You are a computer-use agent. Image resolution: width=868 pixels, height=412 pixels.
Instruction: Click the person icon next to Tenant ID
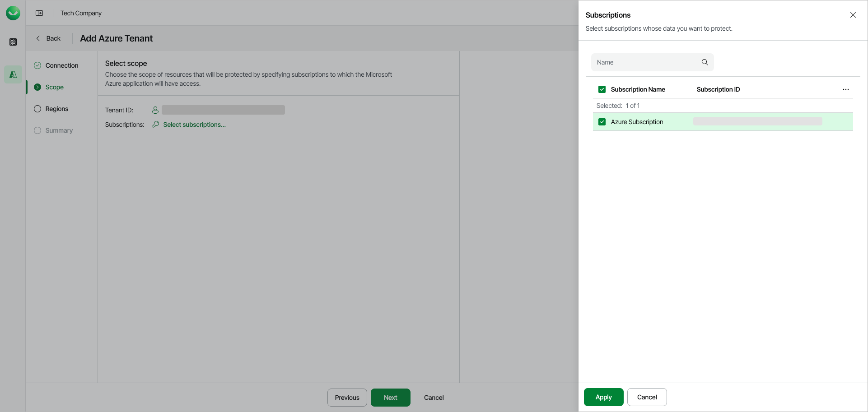coord(155,110)
